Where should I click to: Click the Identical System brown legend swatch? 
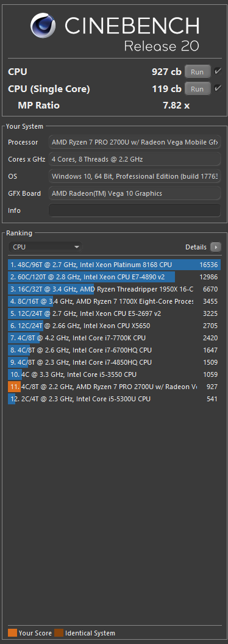[59, 633]
